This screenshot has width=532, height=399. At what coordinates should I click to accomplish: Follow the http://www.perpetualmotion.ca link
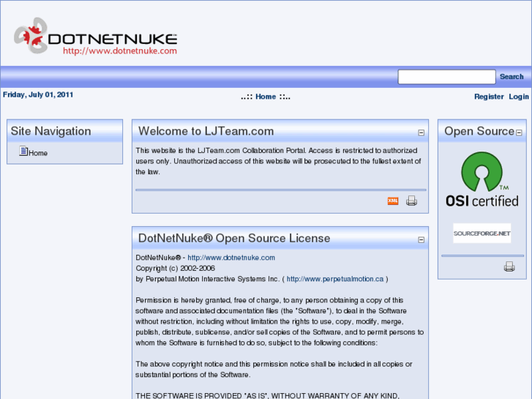tap(335, 279)
